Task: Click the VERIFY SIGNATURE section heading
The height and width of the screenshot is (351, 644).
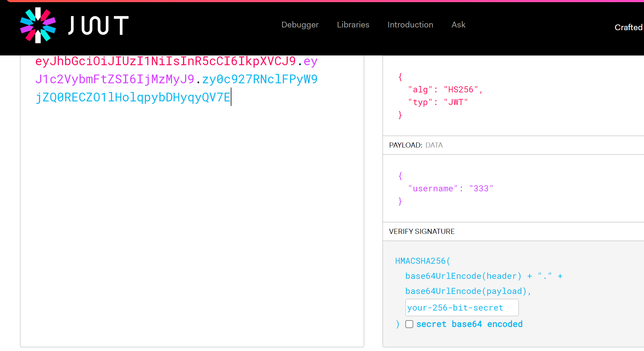Action: click(421, 231)
